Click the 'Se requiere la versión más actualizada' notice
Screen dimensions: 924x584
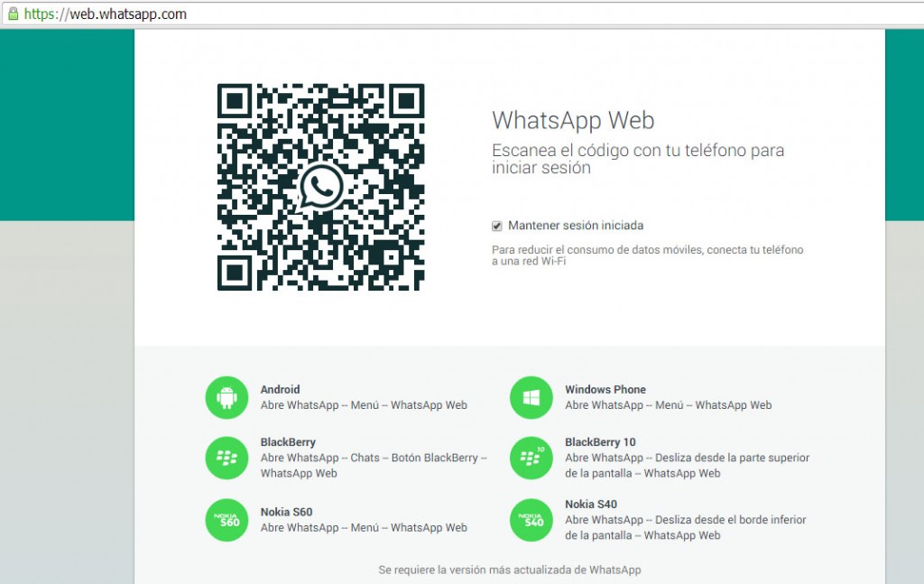pyautogui.click(x=510, y=570)
